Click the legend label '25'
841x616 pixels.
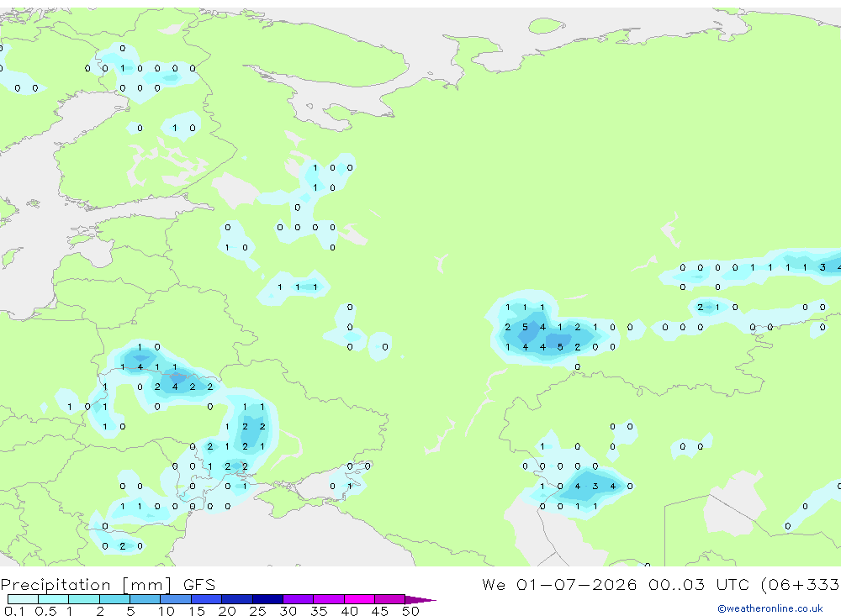point(257,611)
